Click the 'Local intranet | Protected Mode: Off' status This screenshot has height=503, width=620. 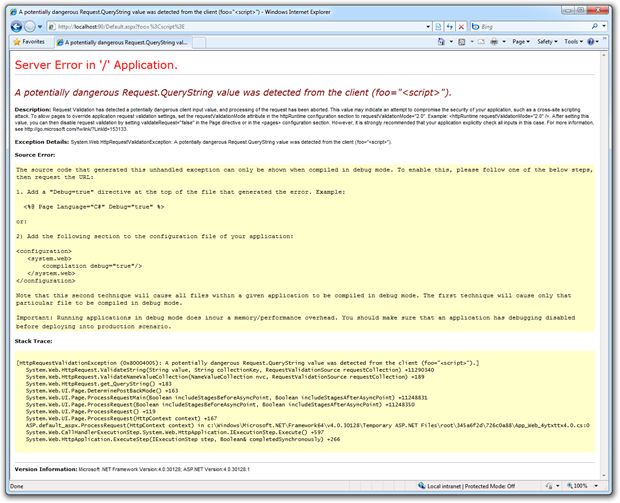pos(471,486)
